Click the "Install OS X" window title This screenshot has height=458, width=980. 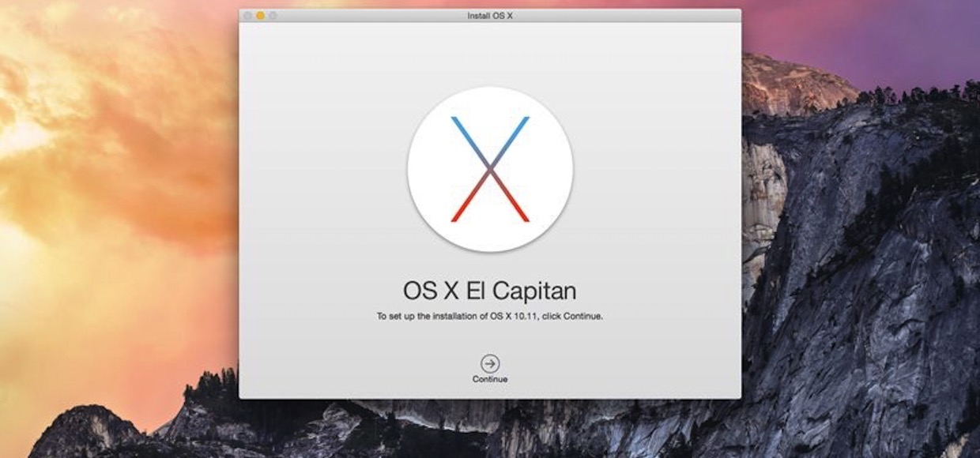pos(490,16)
